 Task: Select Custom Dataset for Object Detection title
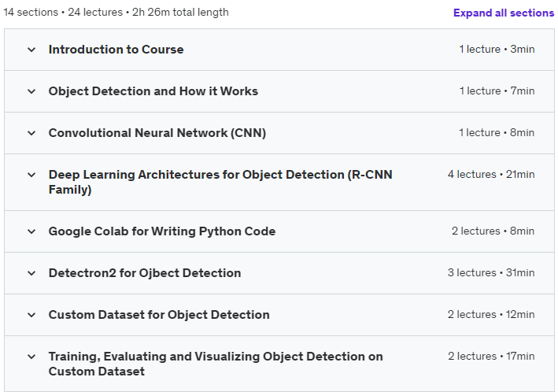pyautogui.click(x=159, y=315)
